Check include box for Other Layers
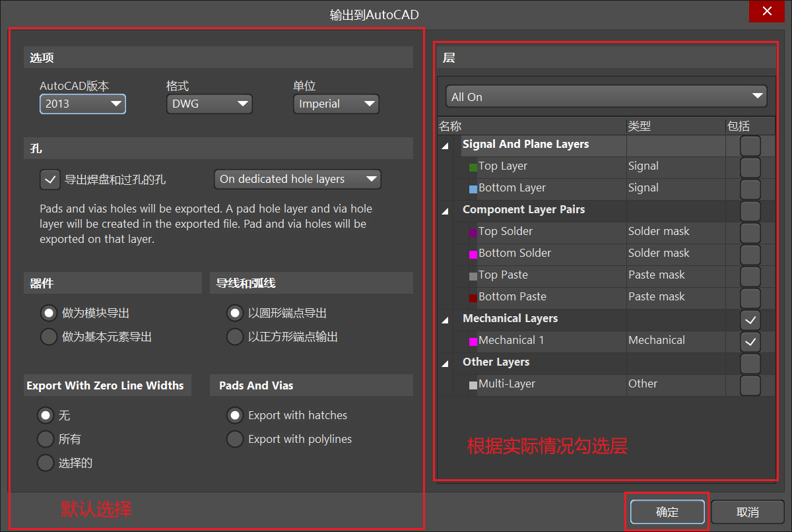 click(750, 363)
